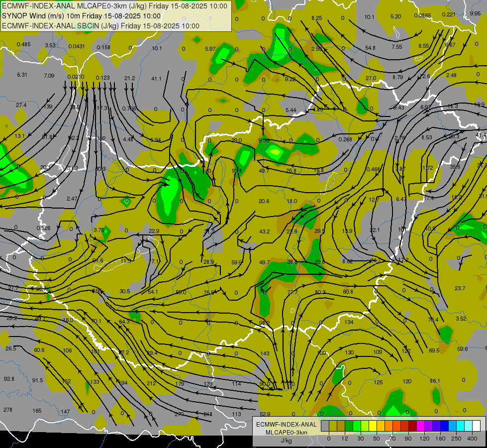Click the map value 27.4
This screenshot has height=448, width=487.
coord(21,105)
